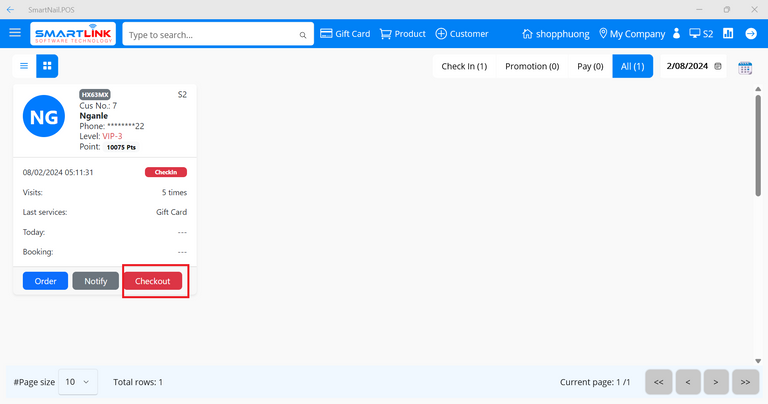Select the Promotion (0) tab
768x404 pixels.
point(532,66)
